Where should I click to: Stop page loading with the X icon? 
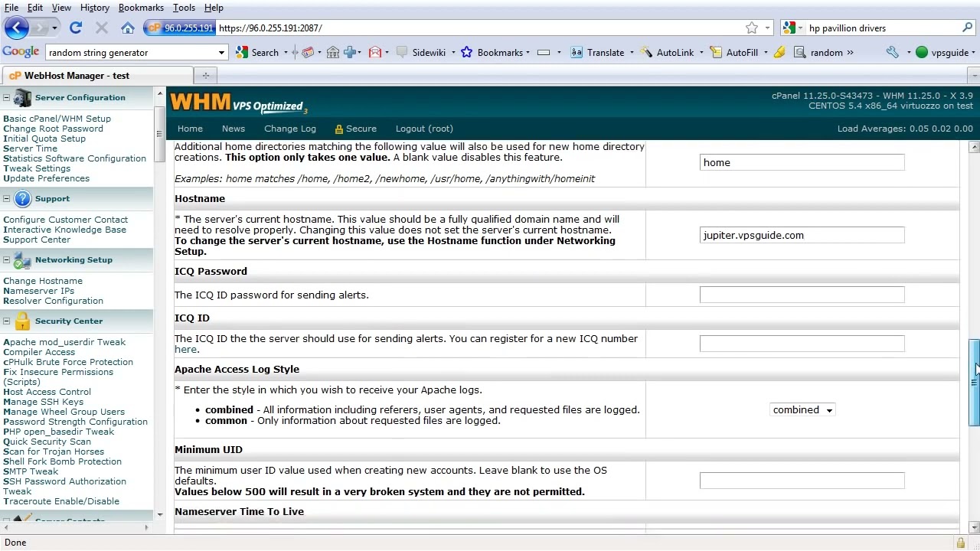coord(101,28)
